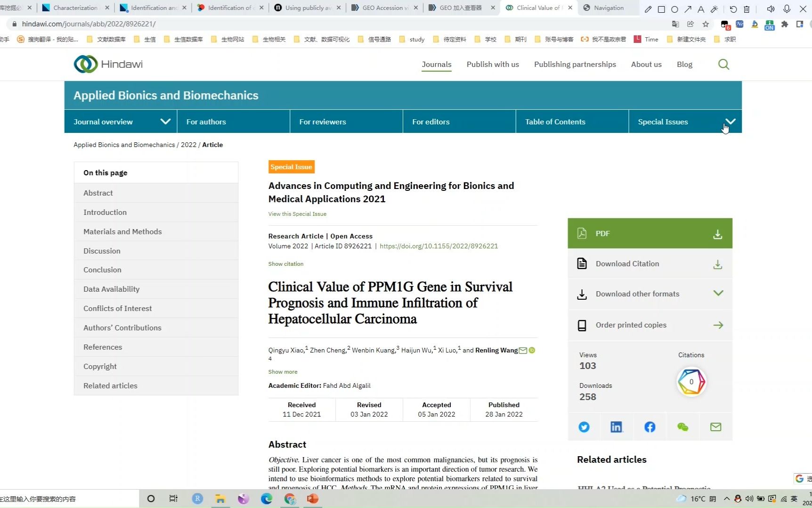Viewport: 812px width, 508px height.
Task: Open the article DOI link
Action: [438, 246]
